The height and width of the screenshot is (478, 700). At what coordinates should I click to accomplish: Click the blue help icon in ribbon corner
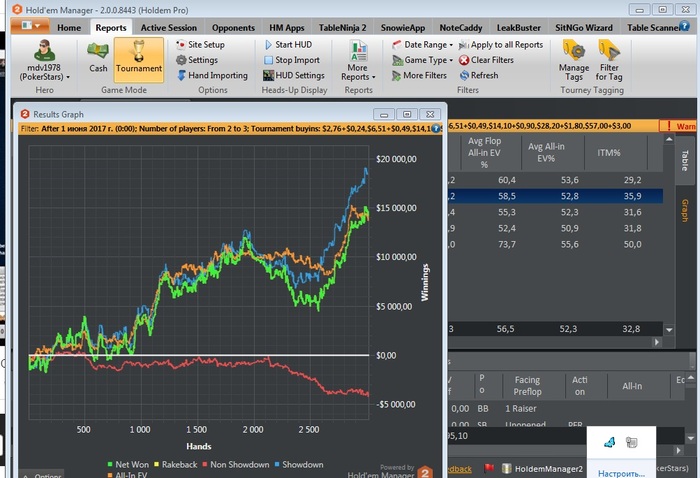pyautogui.click(x=684, y=26)
